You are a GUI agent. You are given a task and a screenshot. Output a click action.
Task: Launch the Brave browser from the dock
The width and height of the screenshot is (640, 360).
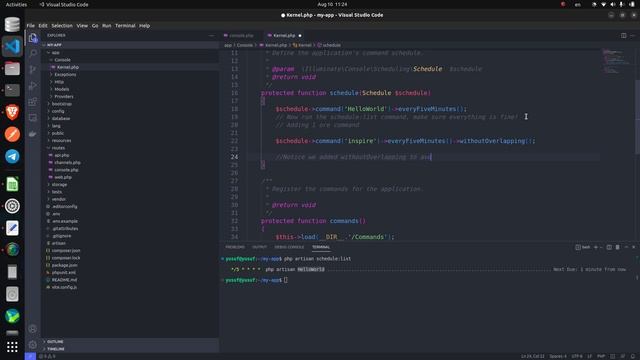pyautogui.click(x=12, y=112)
